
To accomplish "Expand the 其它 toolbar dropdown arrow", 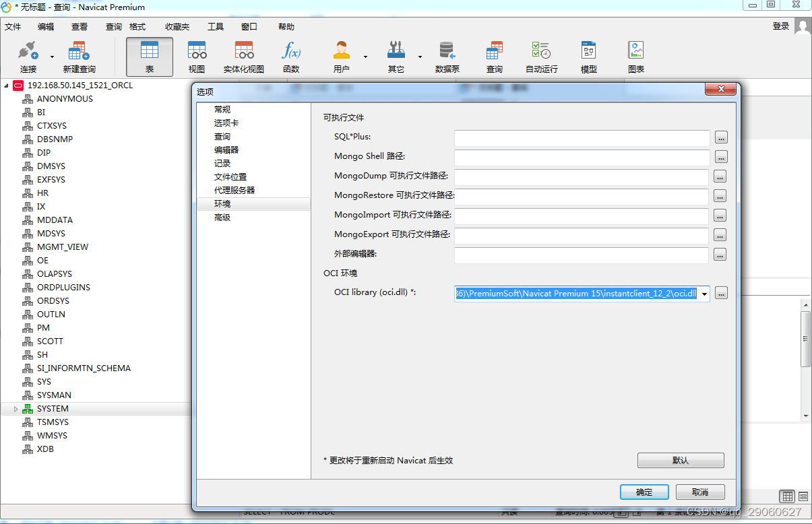I will click(x=420, y=57).
